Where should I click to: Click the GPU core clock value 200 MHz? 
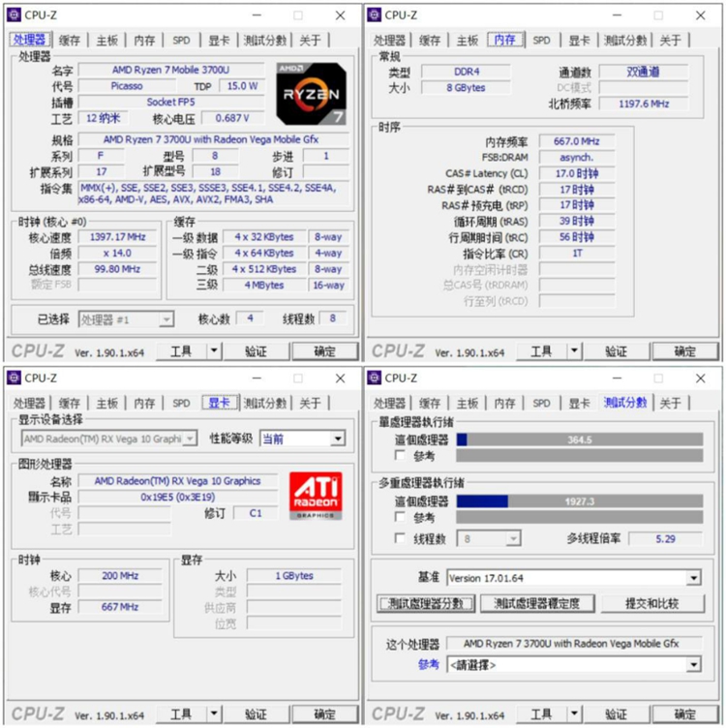(x=120, y=576)
